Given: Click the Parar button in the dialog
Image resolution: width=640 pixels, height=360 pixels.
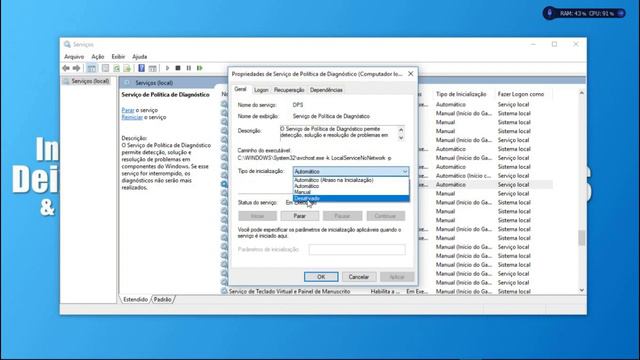Looking at the screenshot, I should [x=300, y=216].
